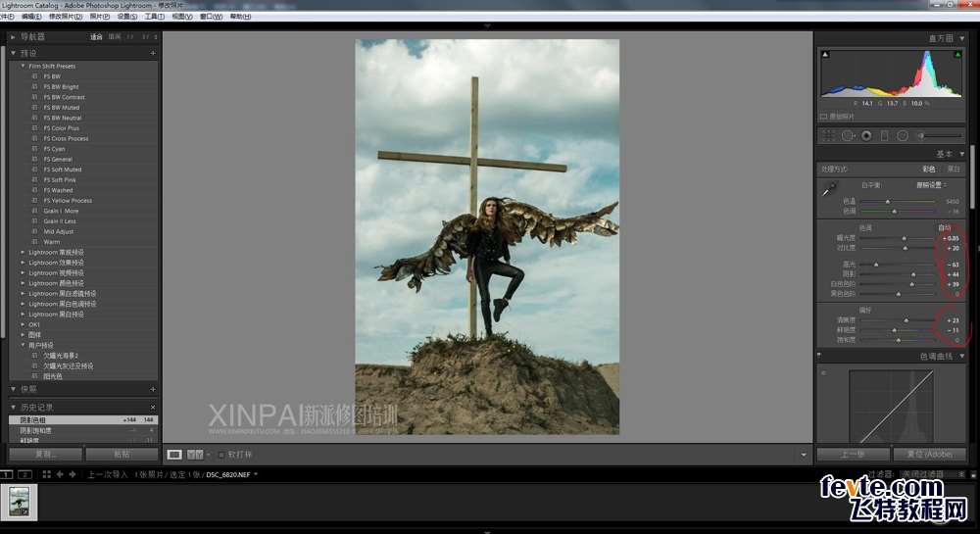Select the spot removal tool
Viewport: 980px width, 534px height.
[848, 135]
